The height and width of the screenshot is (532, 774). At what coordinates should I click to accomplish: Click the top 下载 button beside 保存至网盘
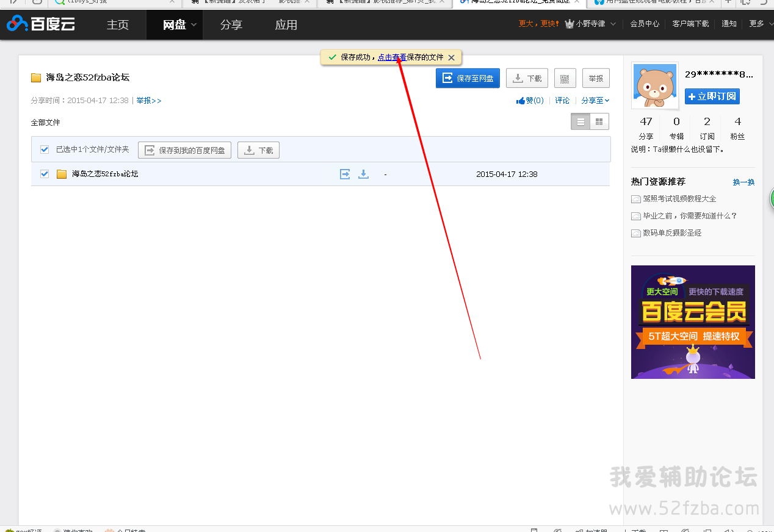pyautogui.click(x=527, y=78)
